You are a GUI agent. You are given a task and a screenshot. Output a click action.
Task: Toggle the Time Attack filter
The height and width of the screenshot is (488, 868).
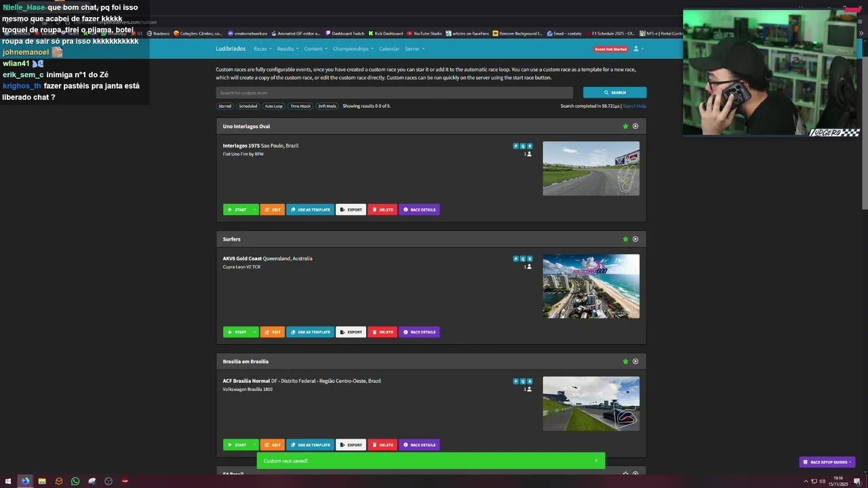300,106
